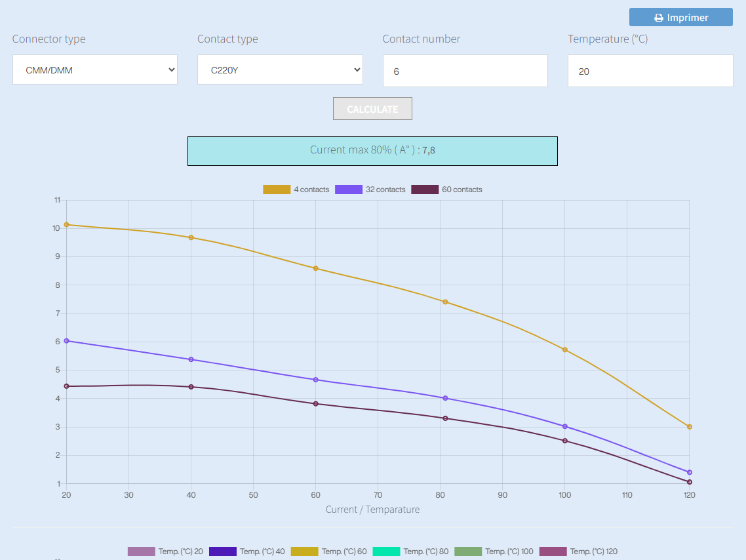The width and height of the screenshot is (746, 560).
Task: Hide the Temp. (°C) 60 series
Action: tap(304, 551)
